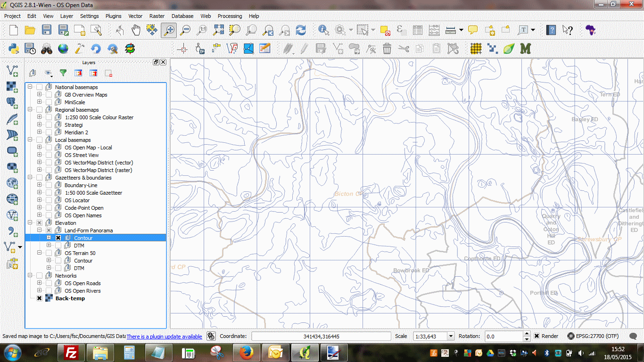Check the Boundary-Line layer checkbox
Image resolution: width=644 pixels, height=362 pixels.
[x=49, y=185]
